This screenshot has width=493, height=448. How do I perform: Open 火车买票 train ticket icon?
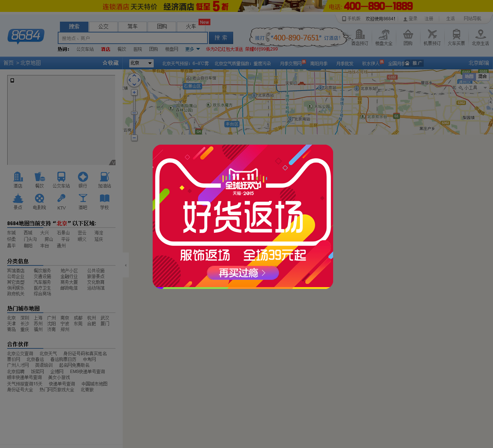click(457, 34)
